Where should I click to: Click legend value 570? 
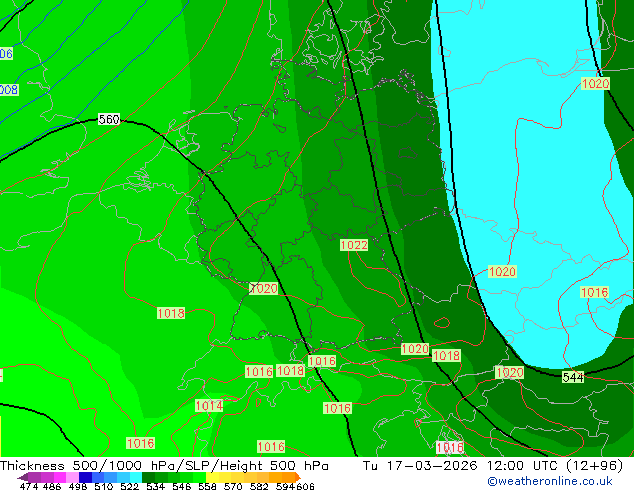click(x=233, y=486)
